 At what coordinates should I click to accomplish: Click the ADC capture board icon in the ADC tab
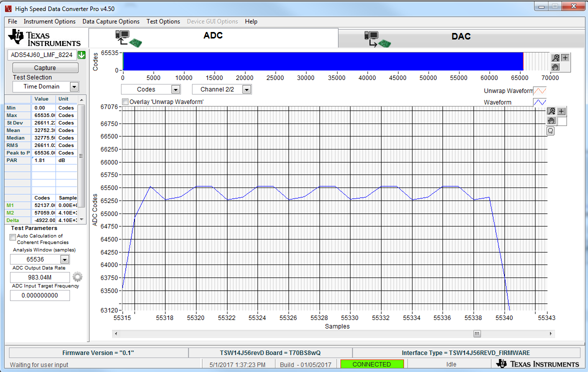128,38
